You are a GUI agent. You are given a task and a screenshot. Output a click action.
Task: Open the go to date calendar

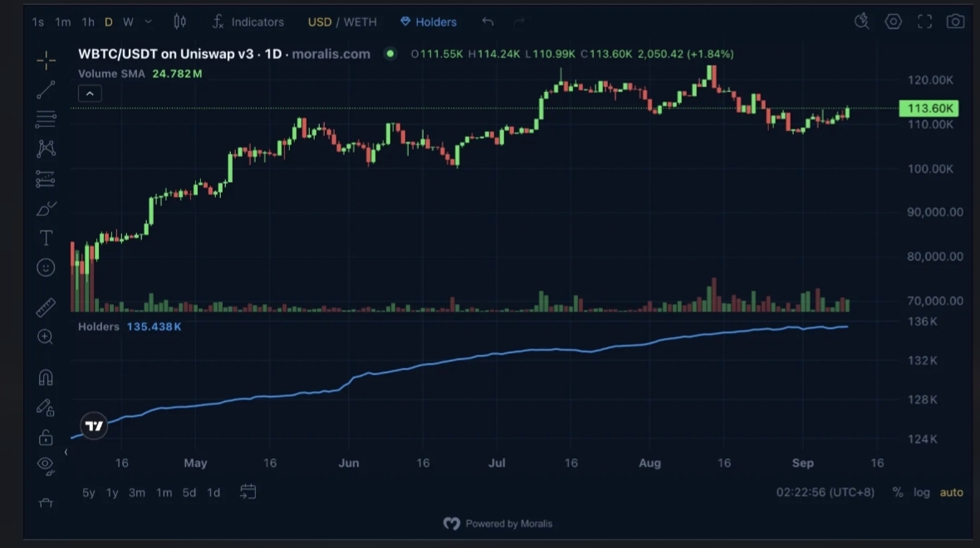pos(248,492)
